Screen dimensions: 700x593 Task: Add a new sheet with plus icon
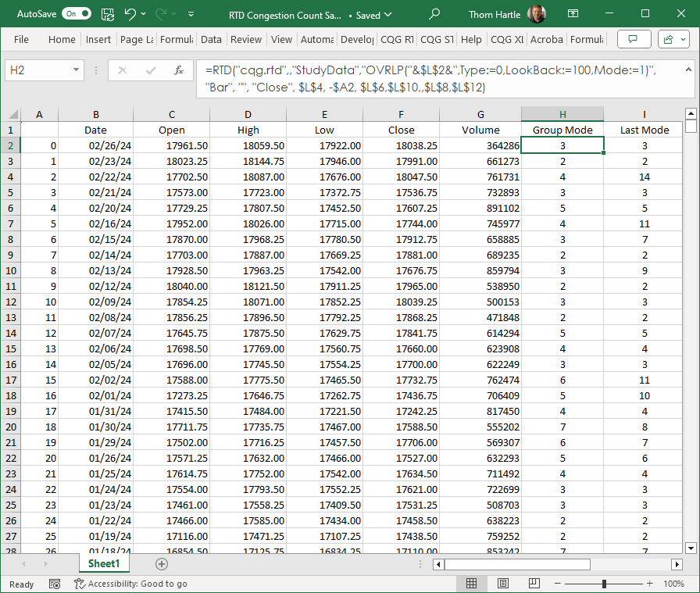tap(162, 564)
